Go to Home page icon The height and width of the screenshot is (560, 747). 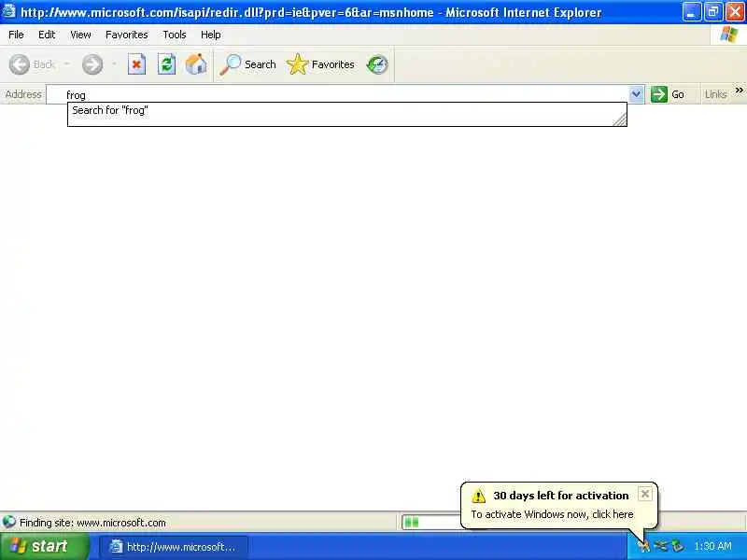196,64
